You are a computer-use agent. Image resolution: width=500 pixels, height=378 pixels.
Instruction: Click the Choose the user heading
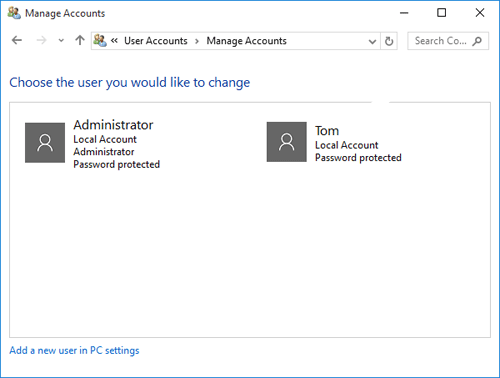[x=130, y=83]
